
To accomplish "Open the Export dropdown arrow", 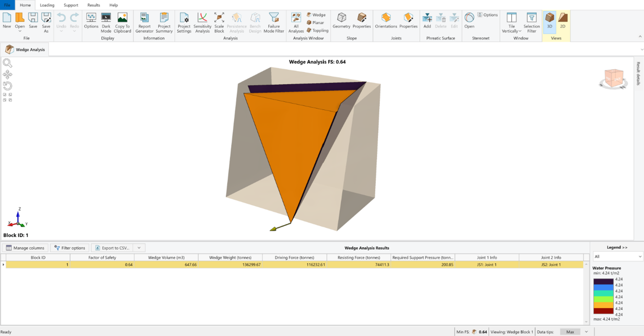I will 139,248.
